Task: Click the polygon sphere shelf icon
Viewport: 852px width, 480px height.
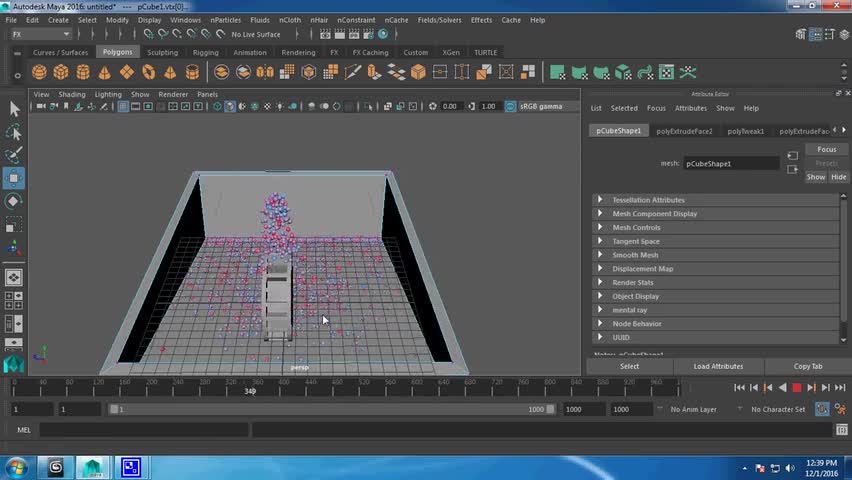Action: pyautogui.click(x=39, y=72)
